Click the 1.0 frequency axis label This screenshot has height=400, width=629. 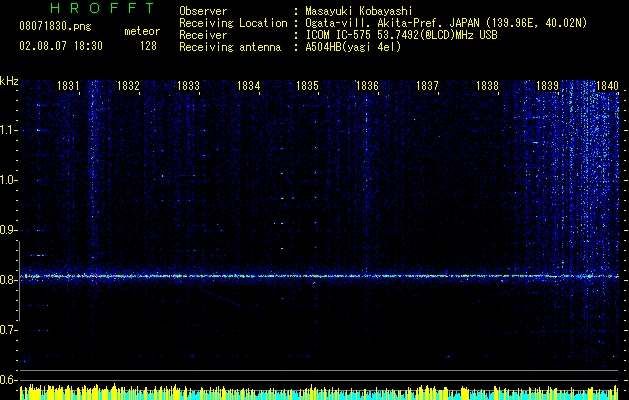[x=7, y=180]
